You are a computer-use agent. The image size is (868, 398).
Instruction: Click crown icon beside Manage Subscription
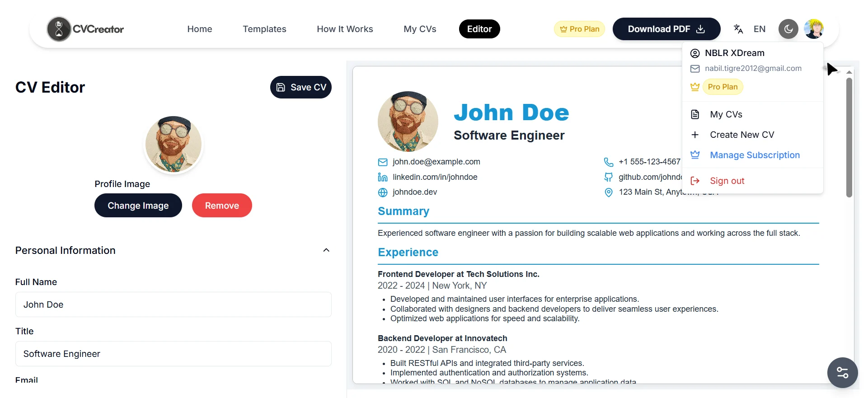pyautogui.click(x=695, y=155)
